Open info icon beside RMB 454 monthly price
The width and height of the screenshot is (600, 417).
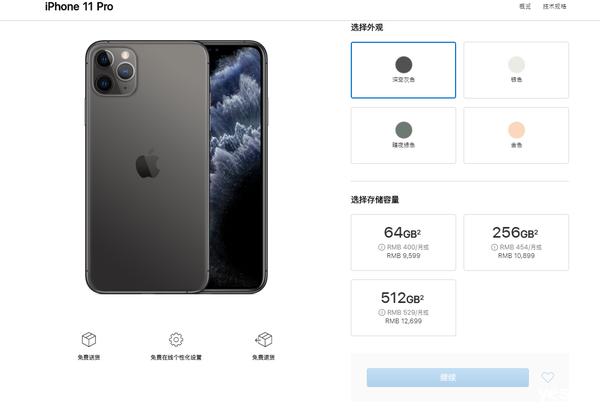[x=494, y=248]
